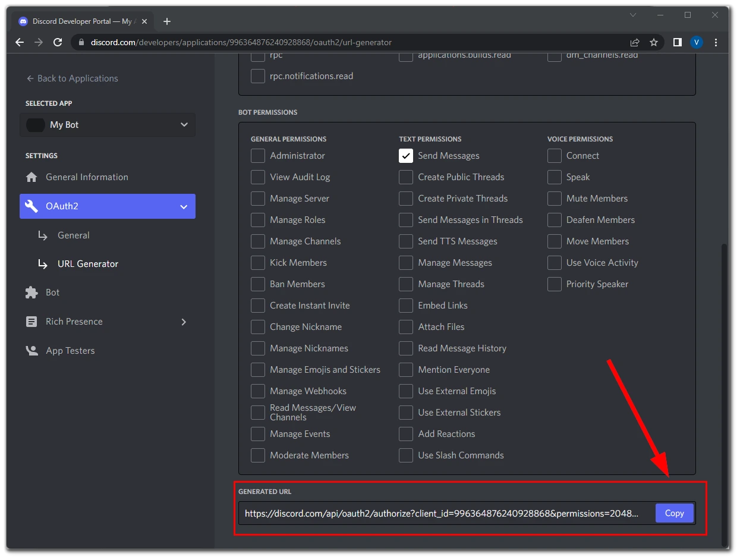
Task: Uncheck the Send Messages permission
Action: 405,155
